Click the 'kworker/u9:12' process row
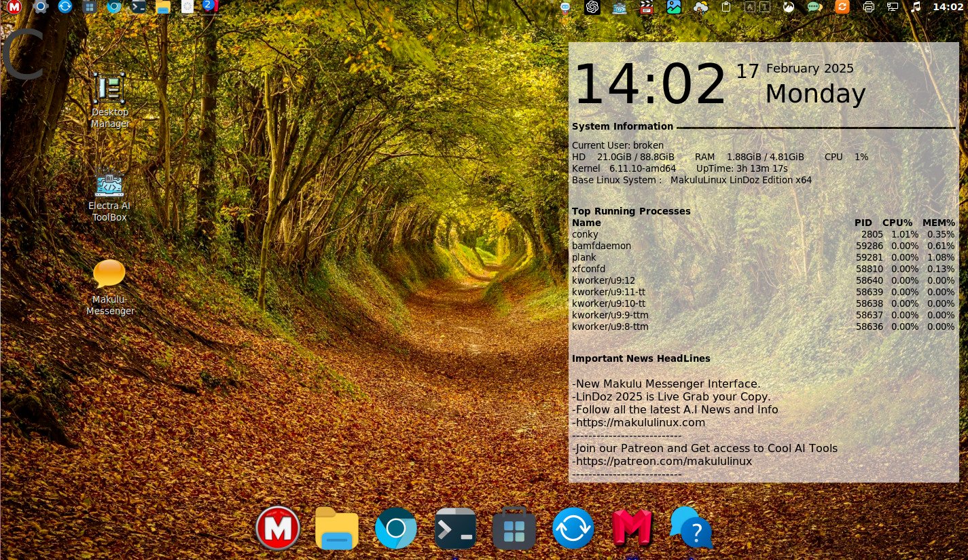Viewport: 968px width, 560px height. [763, 280]
